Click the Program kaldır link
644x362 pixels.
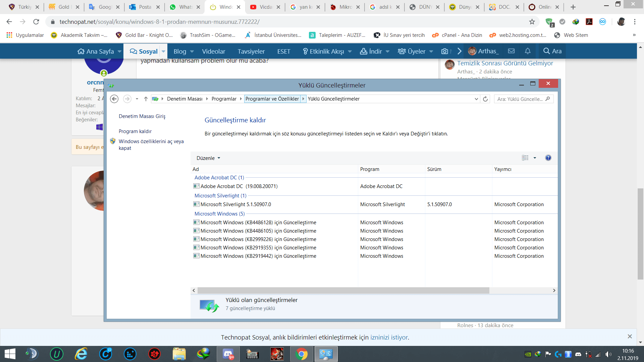coord(135,131)
